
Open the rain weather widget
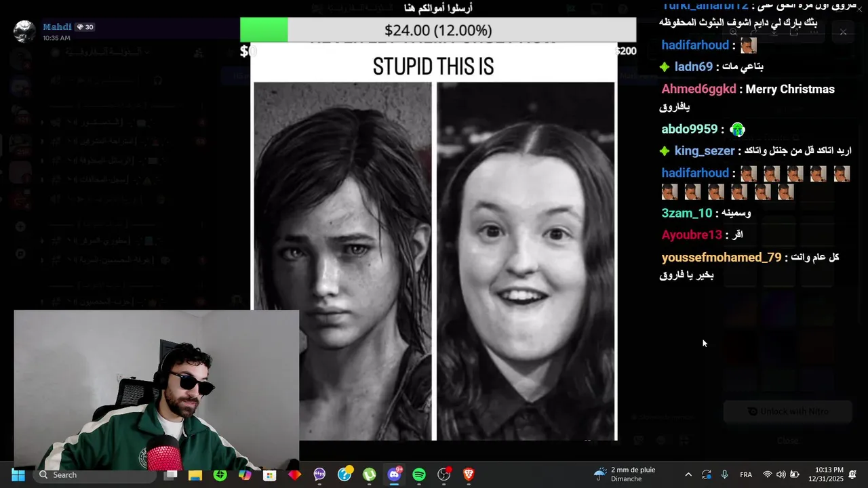tap(625, 474)
